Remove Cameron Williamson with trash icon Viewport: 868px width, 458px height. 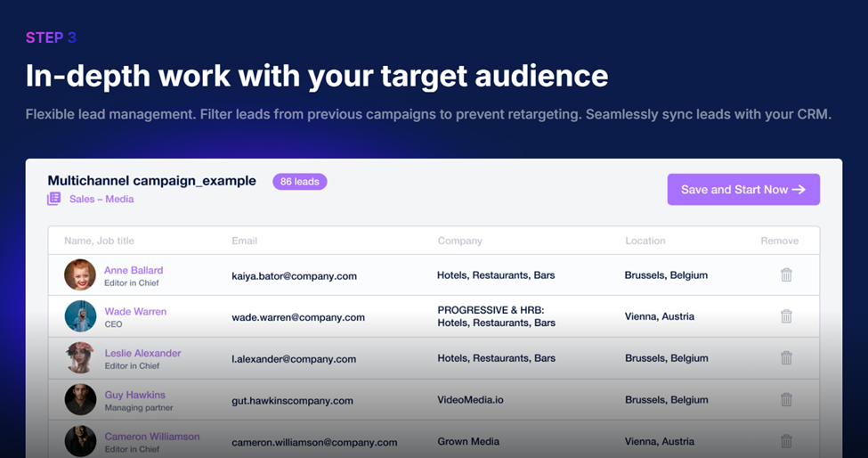786,441
